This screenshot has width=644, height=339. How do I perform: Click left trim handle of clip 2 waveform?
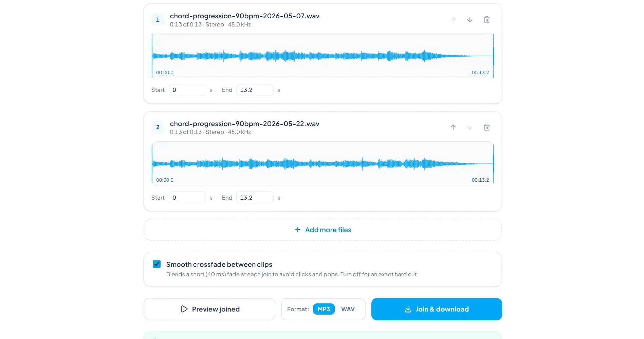(x=152, y=164)
